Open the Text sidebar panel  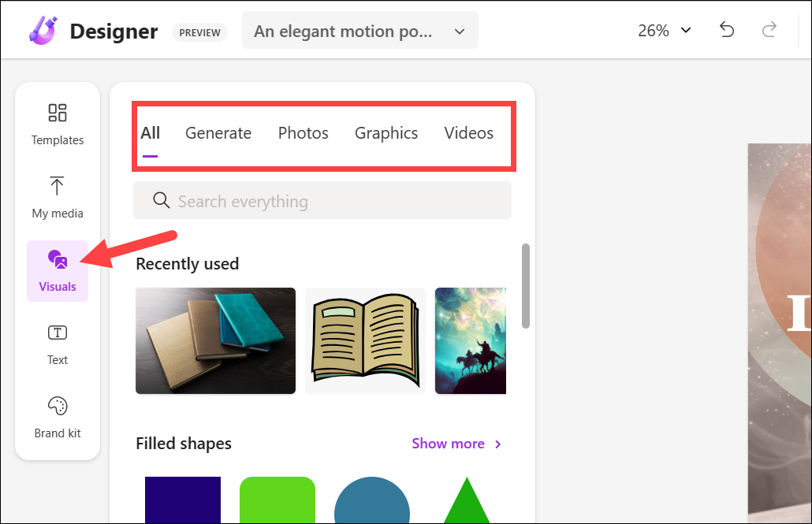58,344
